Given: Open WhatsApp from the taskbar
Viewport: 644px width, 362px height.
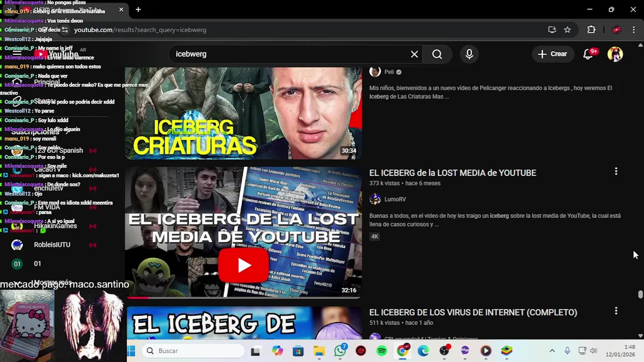Looking at the screenshot, I should pos(340,351).
